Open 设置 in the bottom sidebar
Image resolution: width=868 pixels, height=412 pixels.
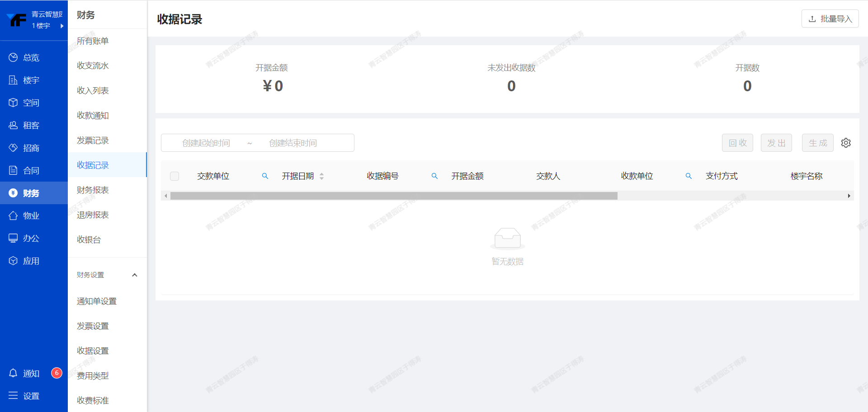[x=31, y=396]
